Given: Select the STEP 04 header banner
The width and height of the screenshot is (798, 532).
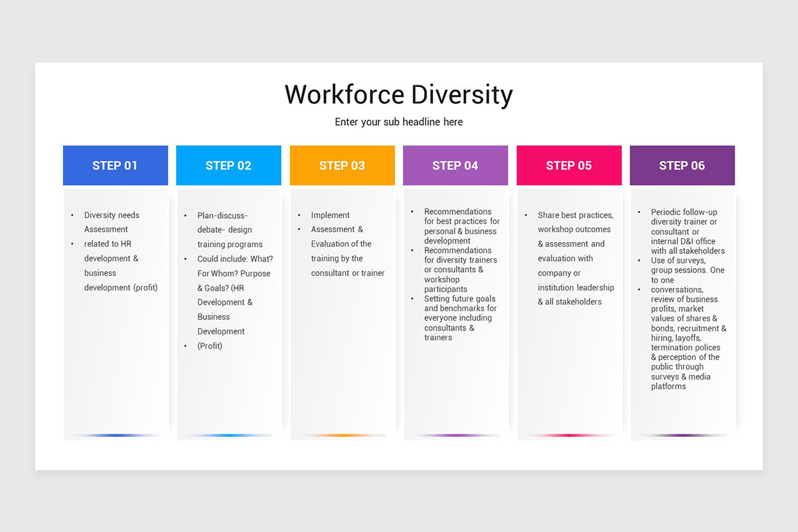Looking at the screenshot, I should (x=455, y=165).
